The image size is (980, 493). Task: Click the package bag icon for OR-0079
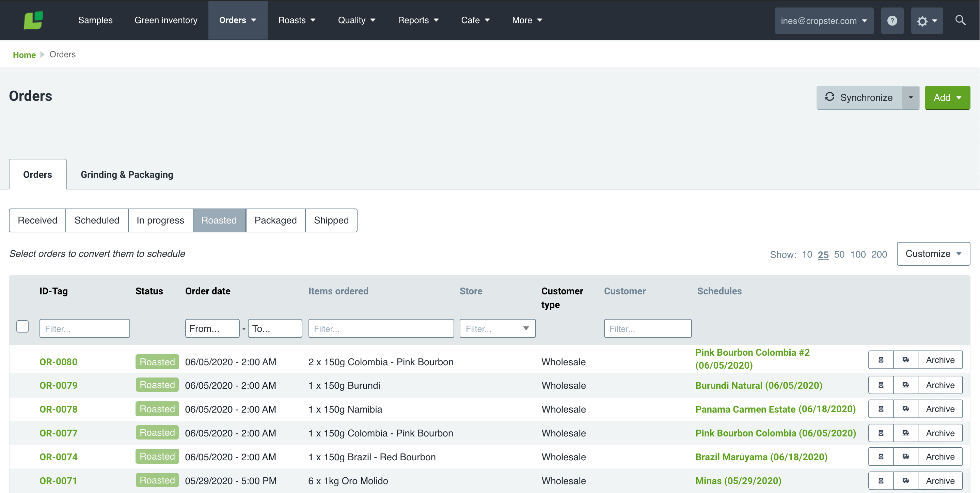coord(881,385)
